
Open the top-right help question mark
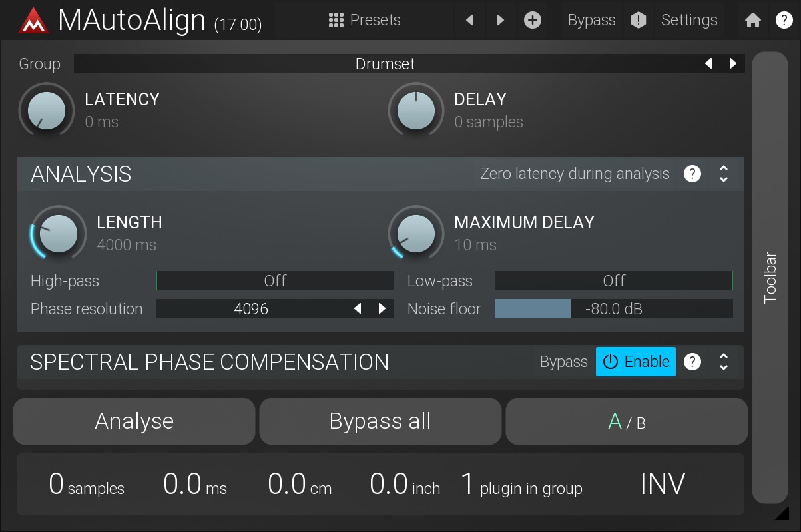784,21
